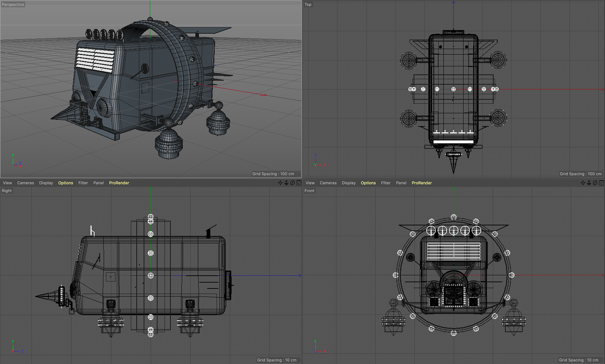The width and height of the screenshot is (605, 364).
Task: Click the rotate camera icon in Front viewport
Action: [x=595, y=183]
